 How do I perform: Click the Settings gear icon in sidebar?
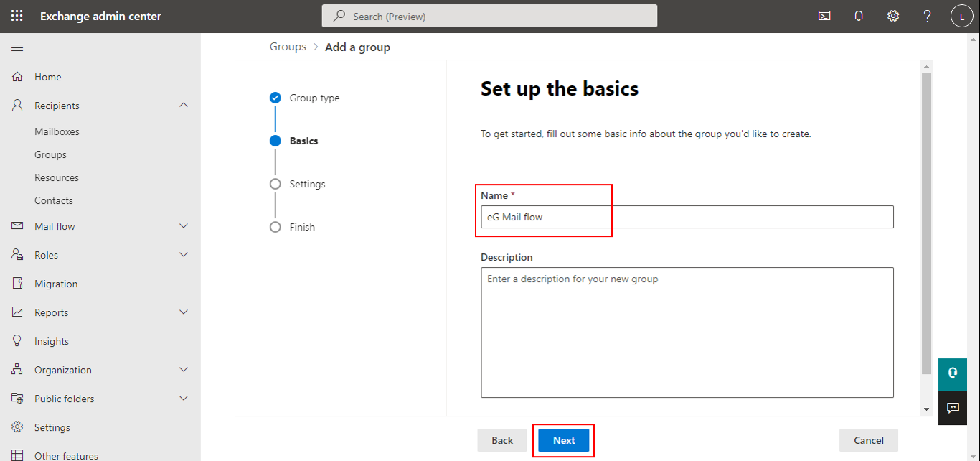18,427
